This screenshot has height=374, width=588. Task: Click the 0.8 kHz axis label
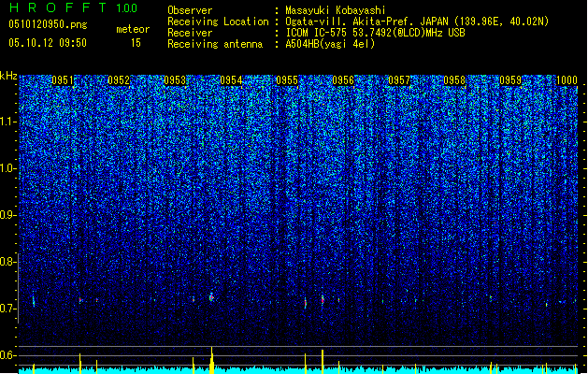[8, 262]
